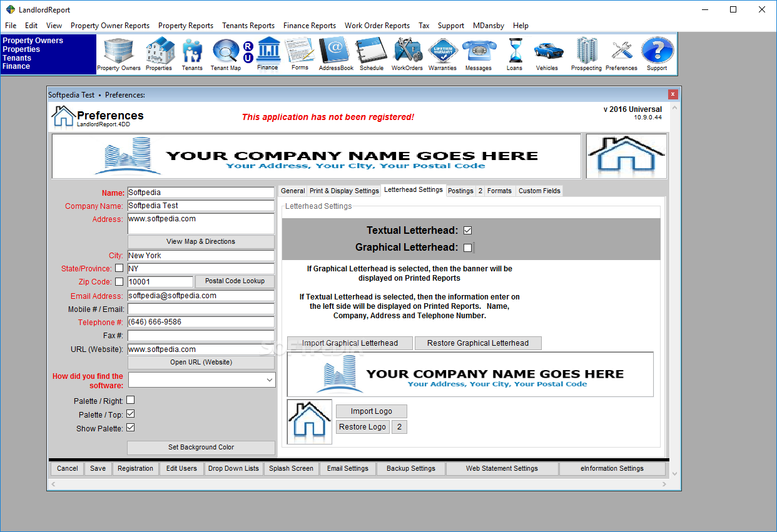Close the Preferences window with red X
This screenshot has height=532, width=777.
(673, 94)
